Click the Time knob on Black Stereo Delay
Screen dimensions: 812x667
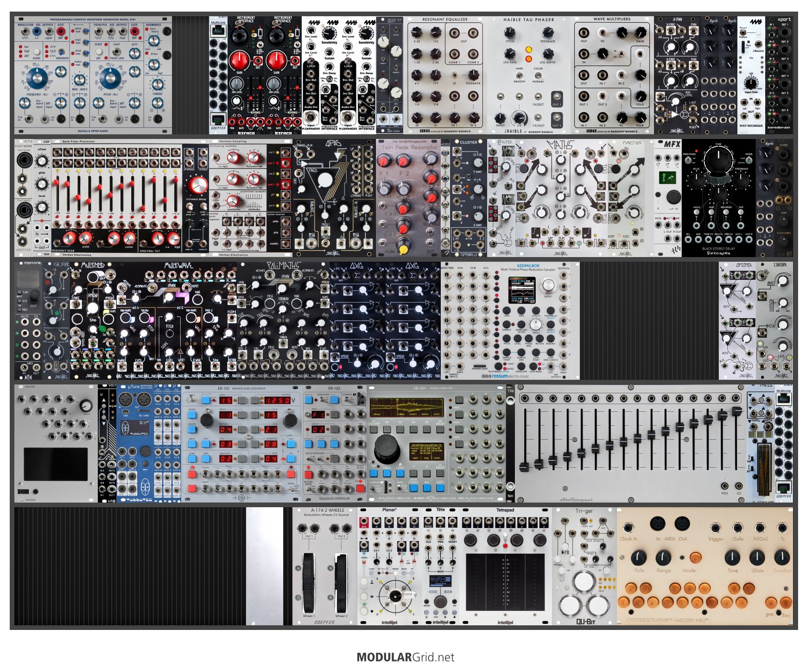[719, 160]
